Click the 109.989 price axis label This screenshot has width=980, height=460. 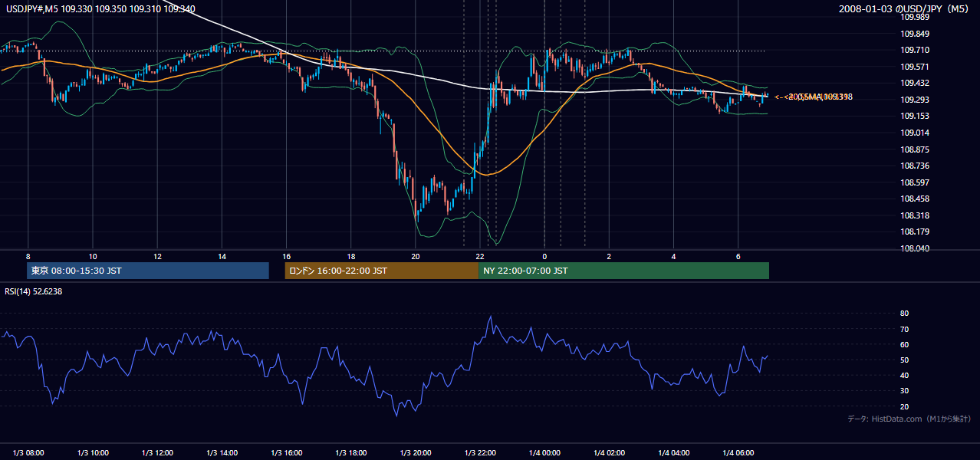[x=915, y=17]
